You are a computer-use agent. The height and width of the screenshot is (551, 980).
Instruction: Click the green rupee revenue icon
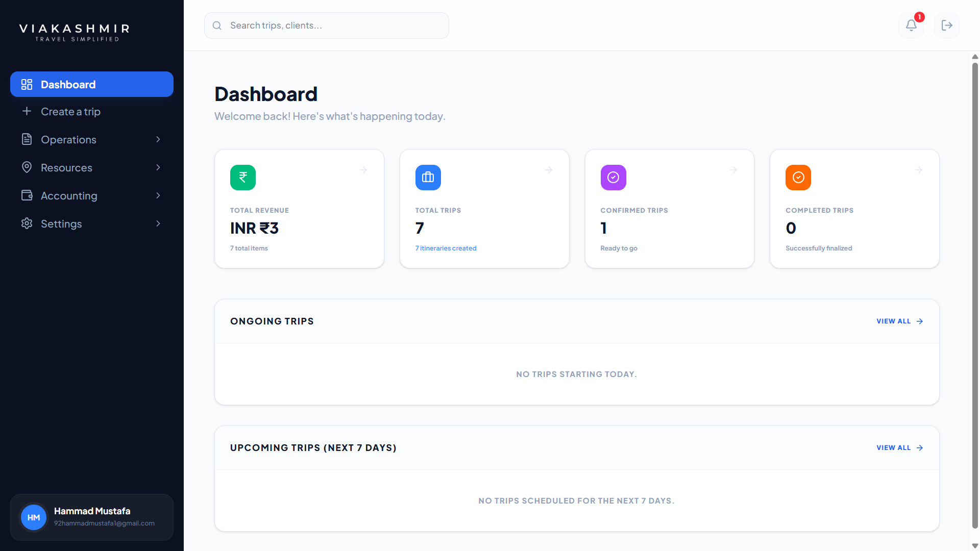pyautogui.click(x=243, y=178)
